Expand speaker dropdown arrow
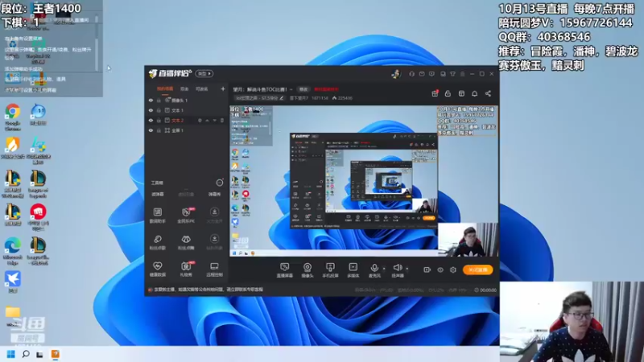 [x=407, y=269]
